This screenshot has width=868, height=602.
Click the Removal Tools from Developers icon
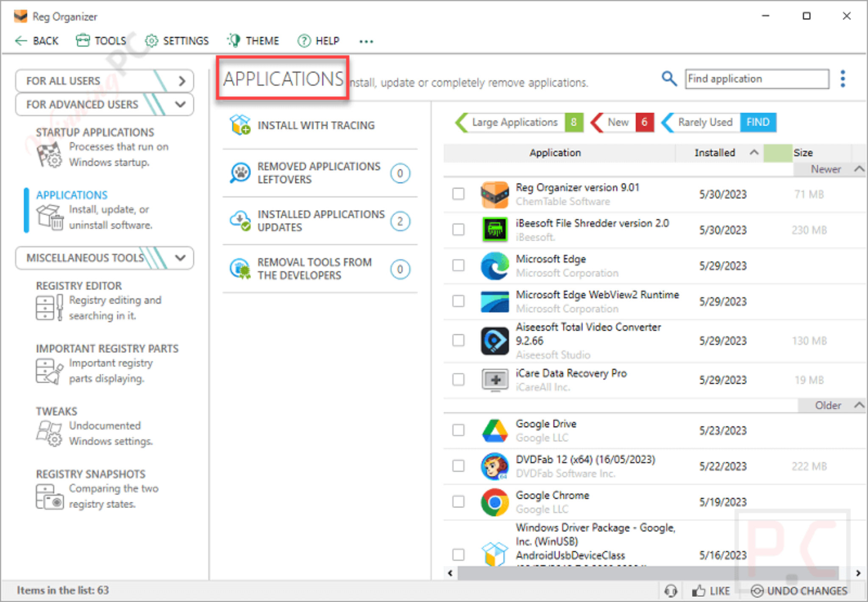click(240, 269)
